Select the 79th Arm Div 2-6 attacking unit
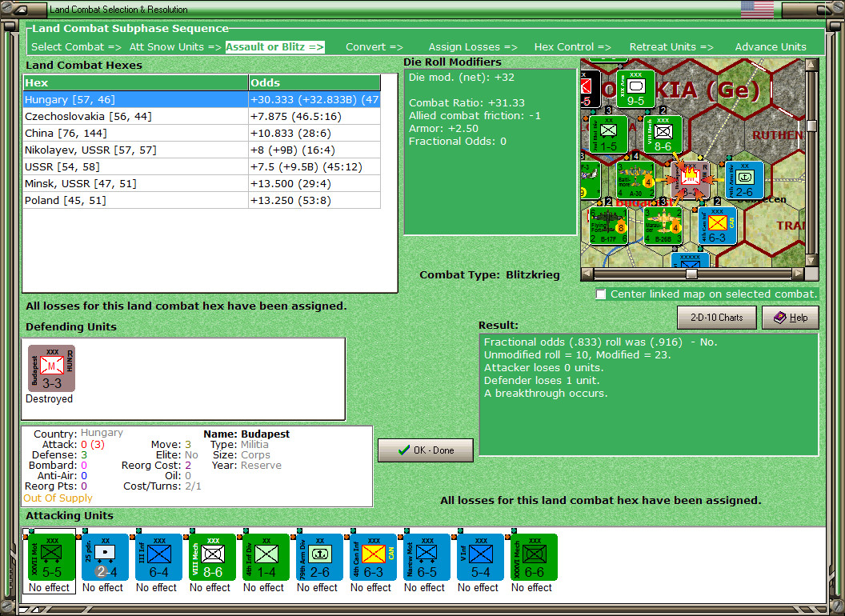This screenshot has width=845, height=616. [319, 558]
